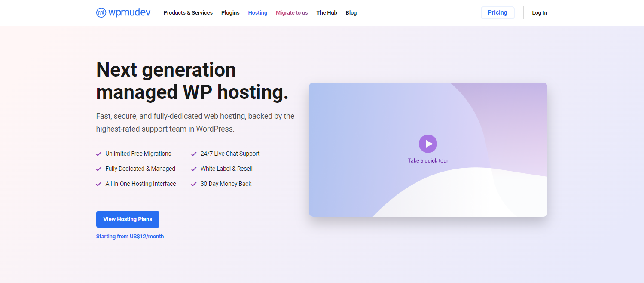Click checkmark beside Unlimited Free Migrations
The width and height of the screenshot is (644, 283).
(x=98, y=154)
